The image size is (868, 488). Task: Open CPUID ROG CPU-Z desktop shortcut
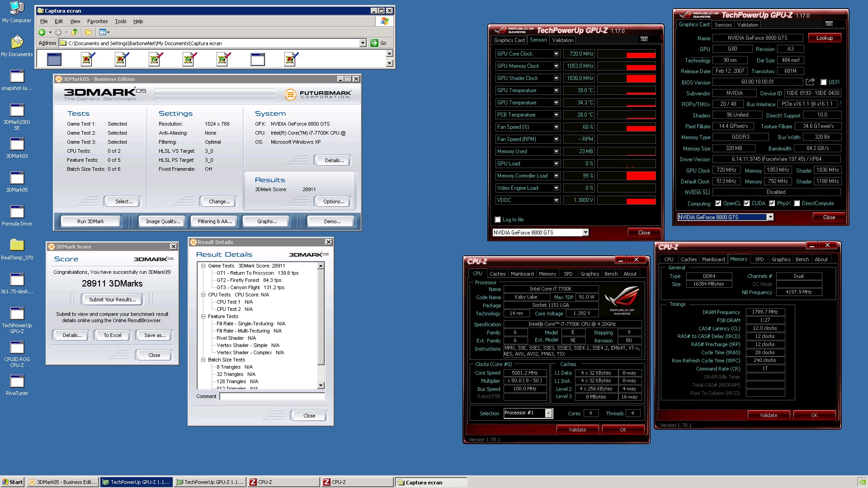[x=17, y=354]
